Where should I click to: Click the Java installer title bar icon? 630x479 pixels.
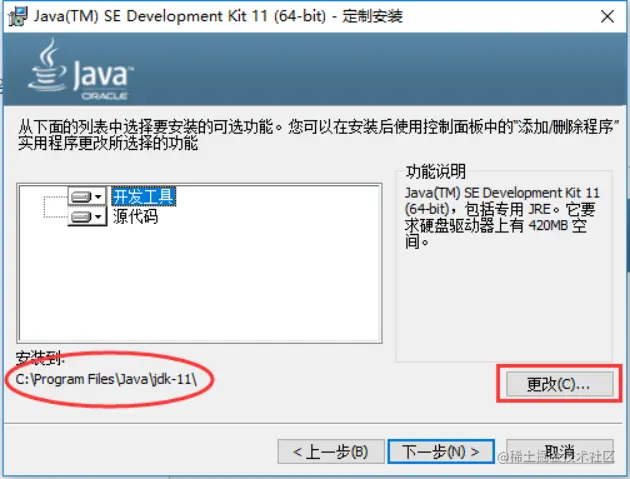pyautogui.click(x=18, y=16)
